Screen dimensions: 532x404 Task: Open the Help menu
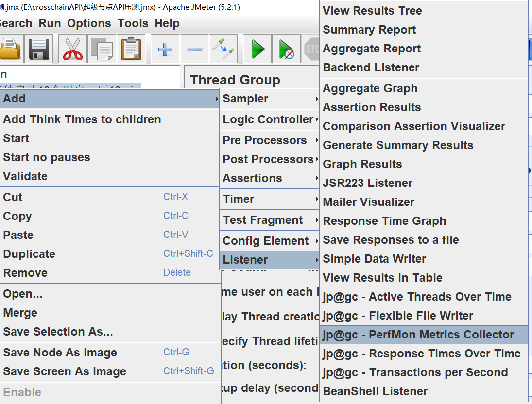coord(167,23)
